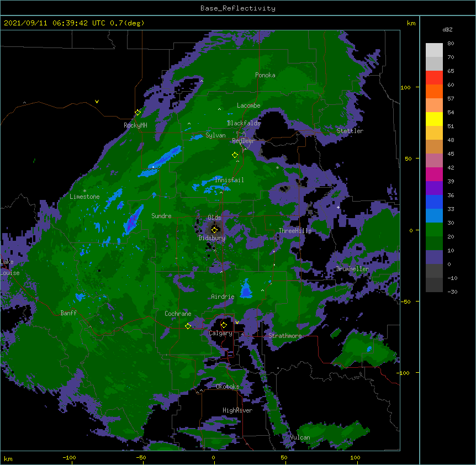The height and width of the screenshot is (465, 476).
Task: Select the Lacombe city label
Action: click(x=248, y=105)
